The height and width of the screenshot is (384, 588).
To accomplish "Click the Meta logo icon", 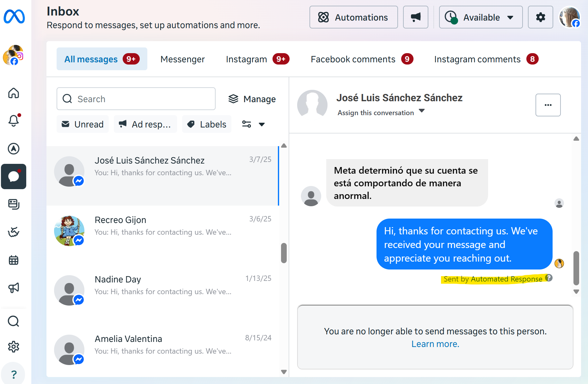I will [14, 17].
